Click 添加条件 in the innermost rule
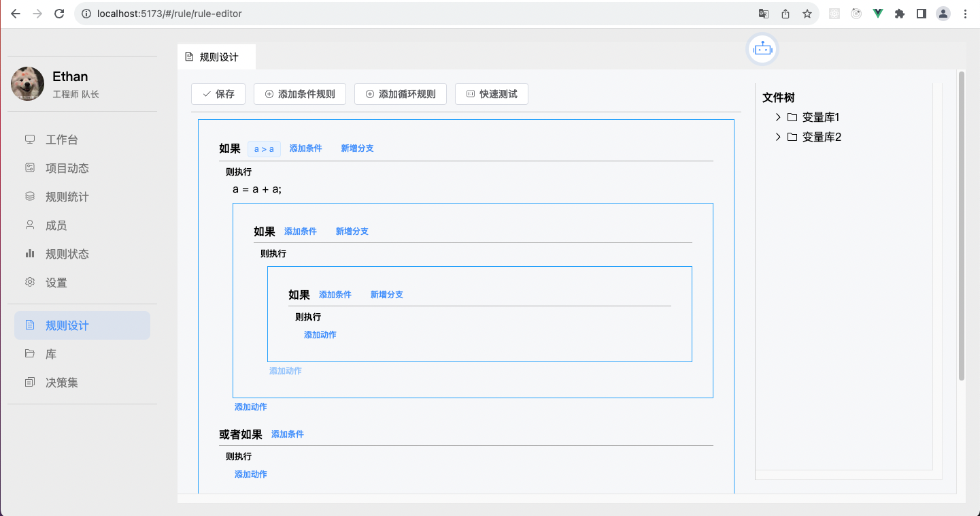980x516 pixels. tap(335, 295)
